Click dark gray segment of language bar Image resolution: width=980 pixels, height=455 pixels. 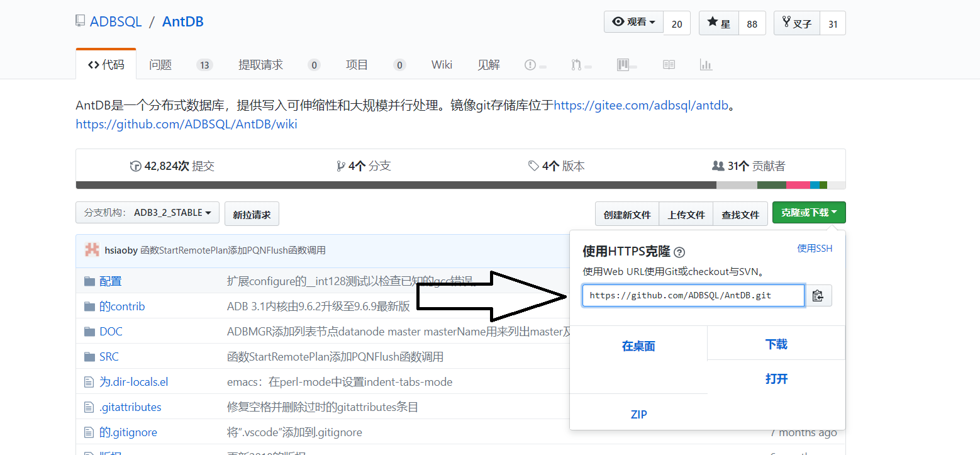tap(396, 185)
